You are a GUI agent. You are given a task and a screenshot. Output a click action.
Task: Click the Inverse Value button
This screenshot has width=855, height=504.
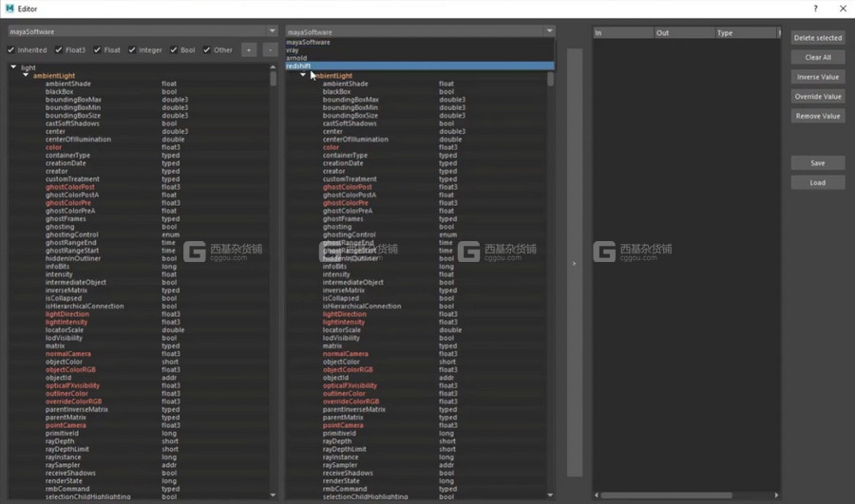818,77
